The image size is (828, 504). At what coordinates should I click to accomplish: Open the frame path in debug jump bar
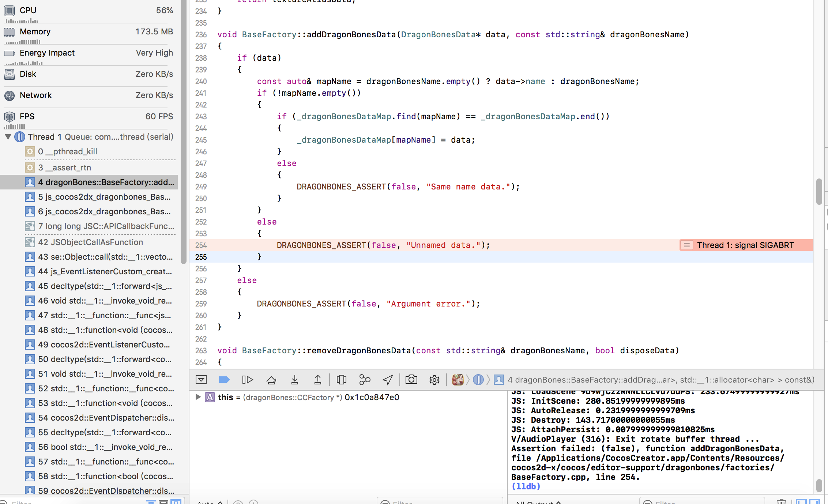660,380
